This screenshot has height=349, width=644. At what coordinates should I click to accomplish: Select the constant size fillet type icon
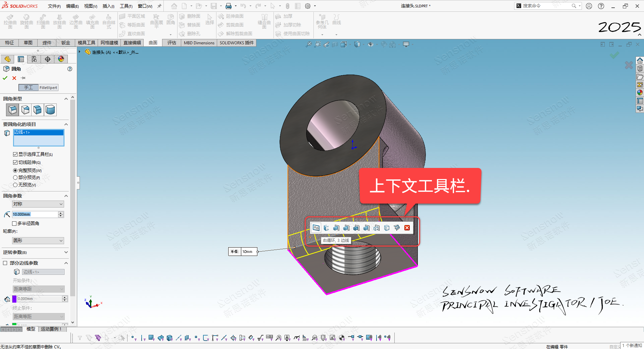point(12,110)
